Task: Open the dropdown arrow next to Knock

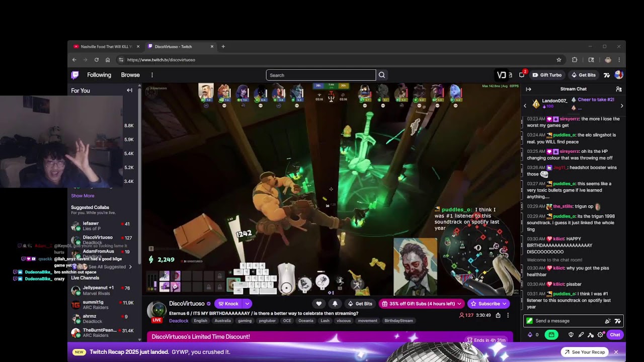Action: click(x=247, y=304)
